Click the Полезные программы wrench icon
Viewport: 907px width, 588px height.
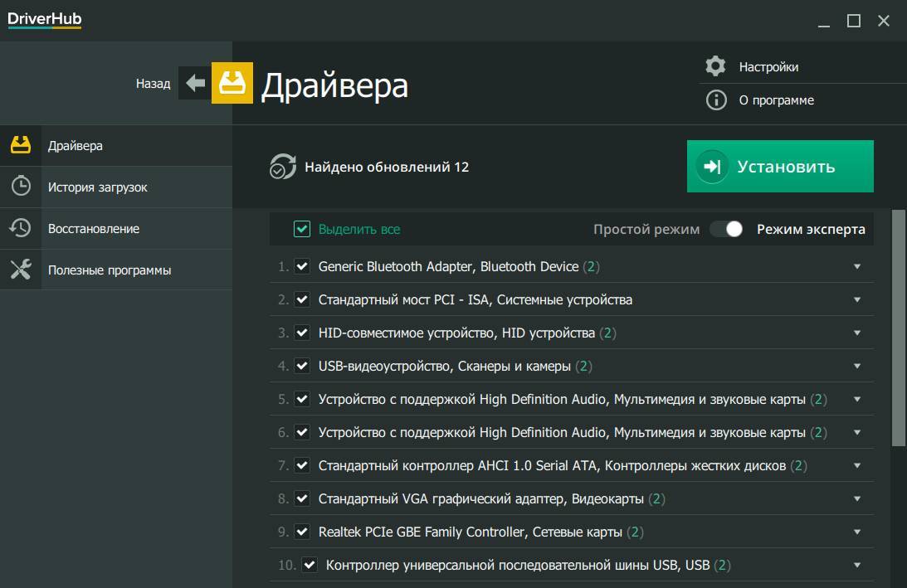click(21, 270)
